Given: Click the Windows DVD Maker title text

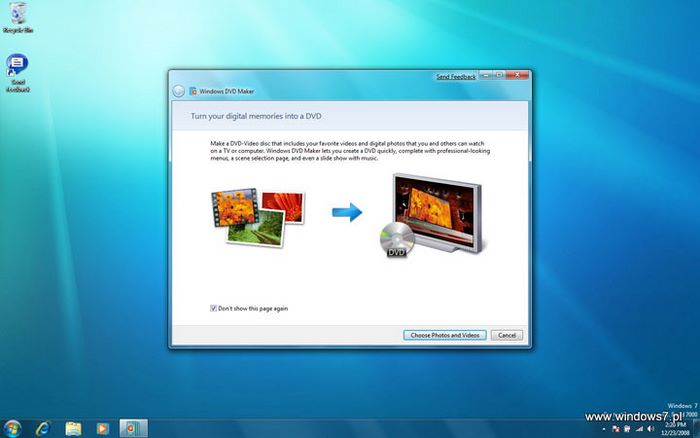Looking at the screenshot, I should pyautogui.click(x=227, y=91).
